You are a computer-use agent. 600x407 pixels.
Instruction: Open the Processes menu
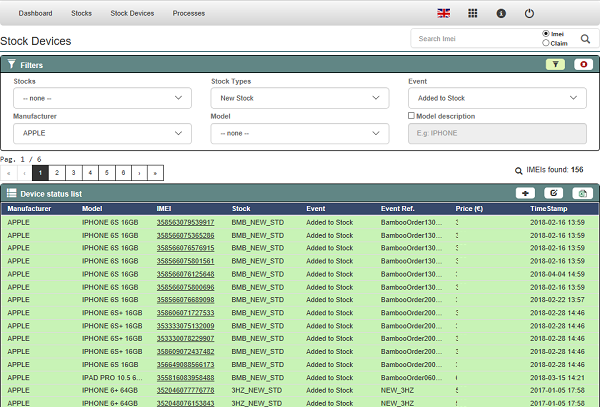coord(189,14)
